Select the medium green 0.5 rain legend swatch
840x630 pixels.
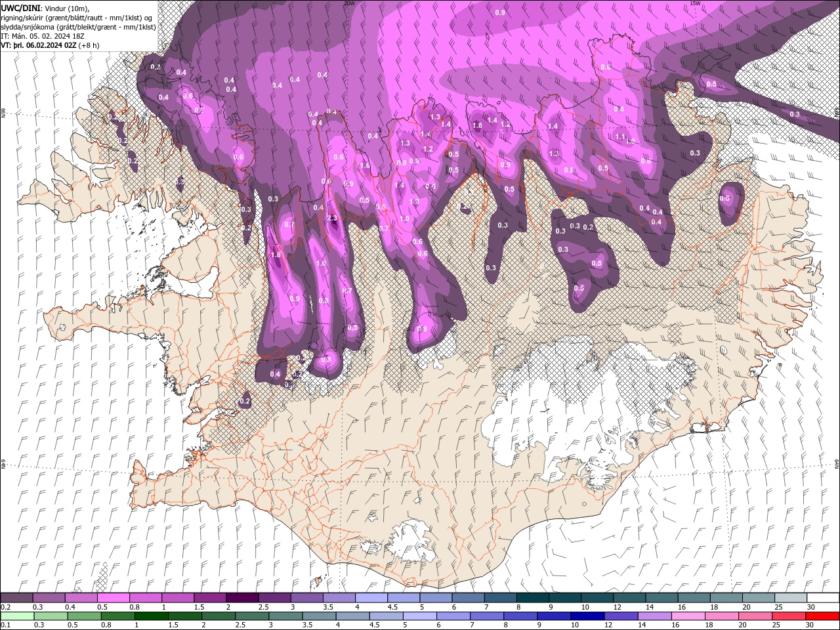[x=85, y=616]
